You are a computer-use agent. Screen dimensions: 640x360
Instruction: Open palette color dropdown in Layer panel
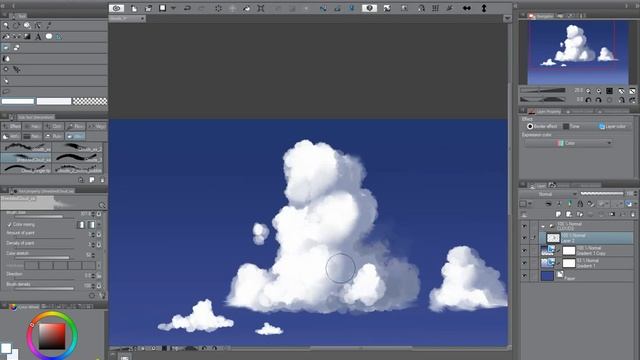pyautogui.click(x=530, y=204)
